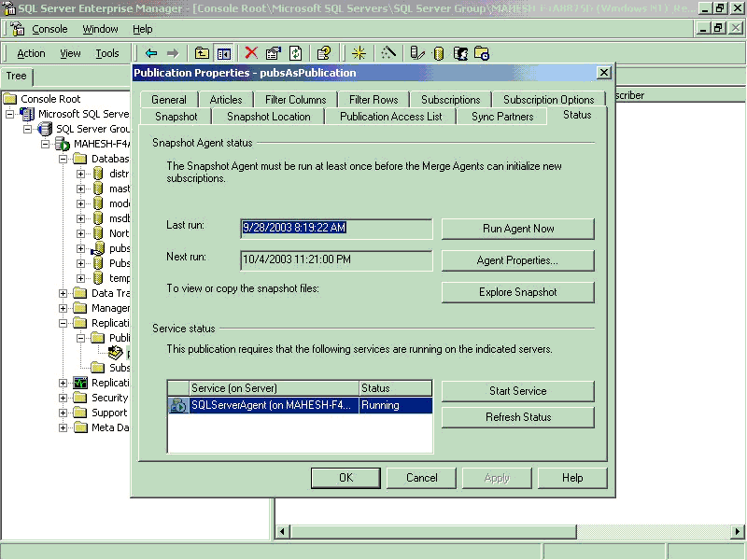Image resolution: width=747 pixels, height=560 pixels.
Task: Click the MAHESH server icon in the tree
Action: pyautogui.click(x=63, y=144)
